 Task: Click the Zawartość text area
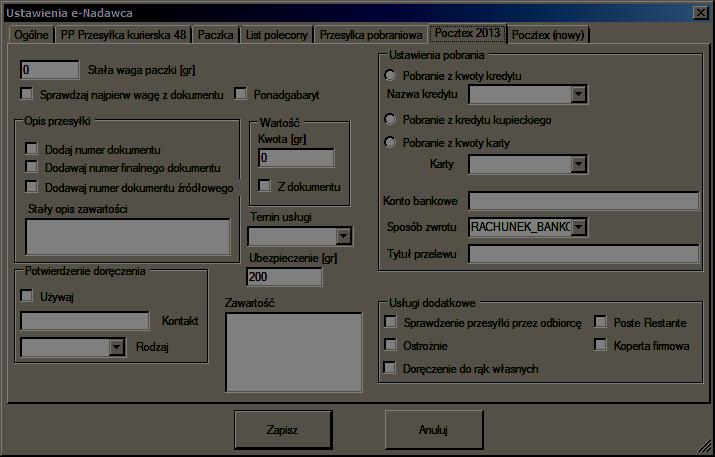coord(294,352)
